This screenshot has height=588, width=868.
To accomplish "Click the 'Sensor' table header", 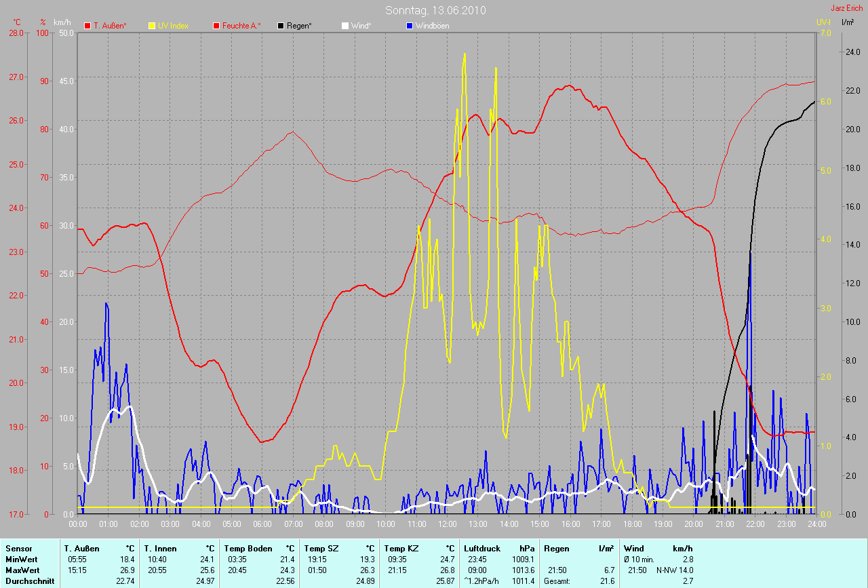I will (18, 548).
